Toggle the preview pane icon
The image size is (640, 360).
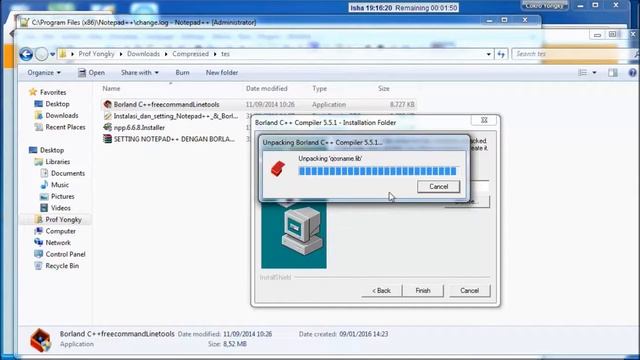613,73
